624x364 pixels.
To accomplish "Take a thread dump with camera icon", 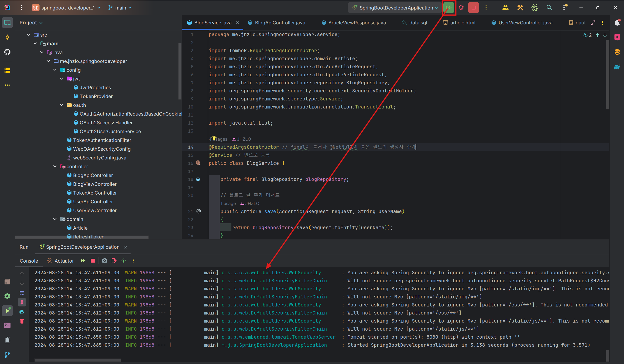I will [105, 261].
